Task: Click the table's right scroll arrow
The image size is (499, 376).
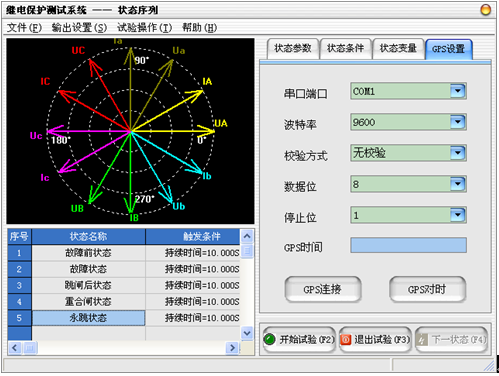Action: tap(232, 348)
